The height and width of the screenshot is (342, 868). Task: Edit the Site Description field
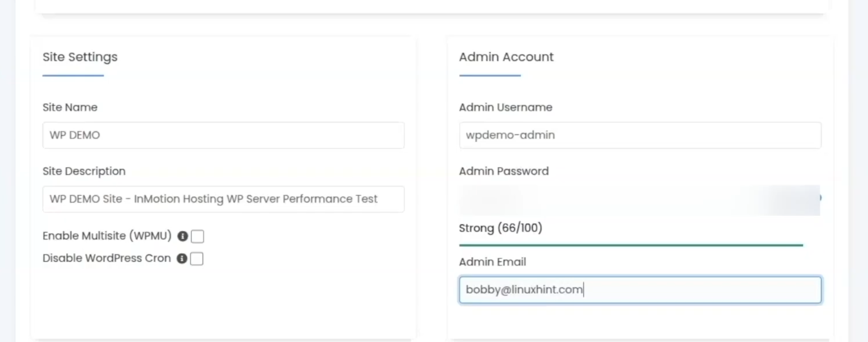pos(223,199)
